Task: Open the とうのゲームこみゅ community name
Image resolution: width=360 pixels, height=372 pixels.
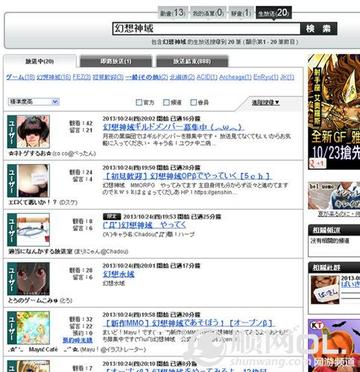Action: [x=33, y=301]
